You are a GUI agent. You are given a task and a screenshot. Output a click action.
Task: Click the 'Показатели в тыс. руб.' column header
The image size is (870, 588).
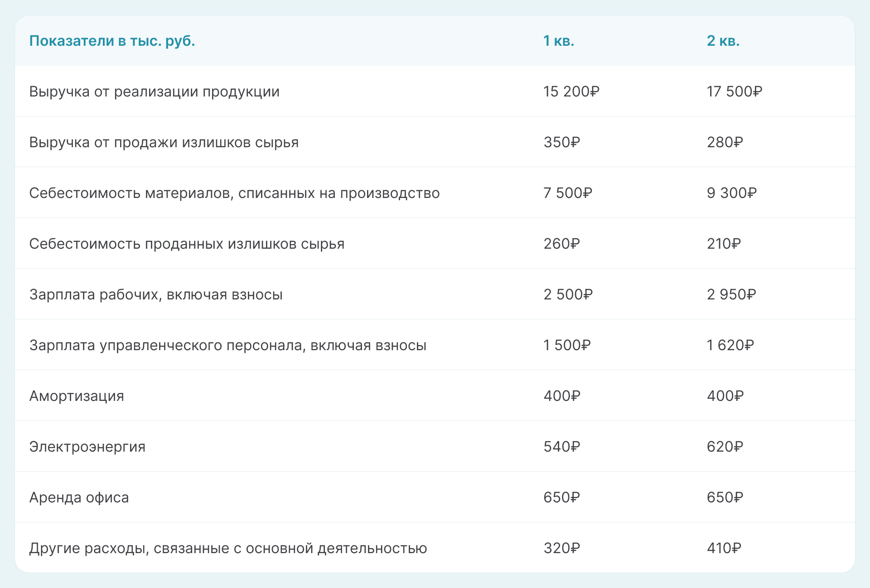click(x=112, y=41)
